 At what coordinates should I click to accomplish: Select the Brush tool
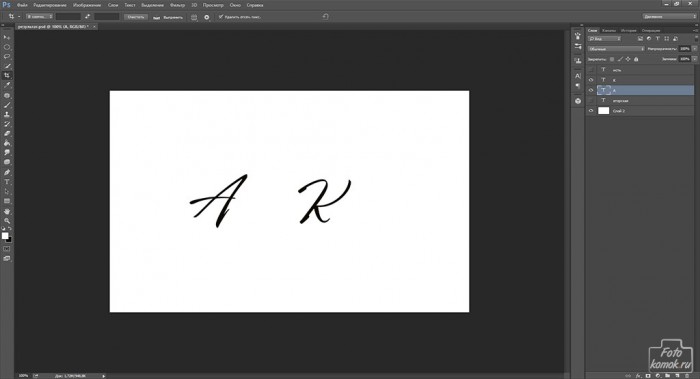pyautogui.click(x=7, y=105)
